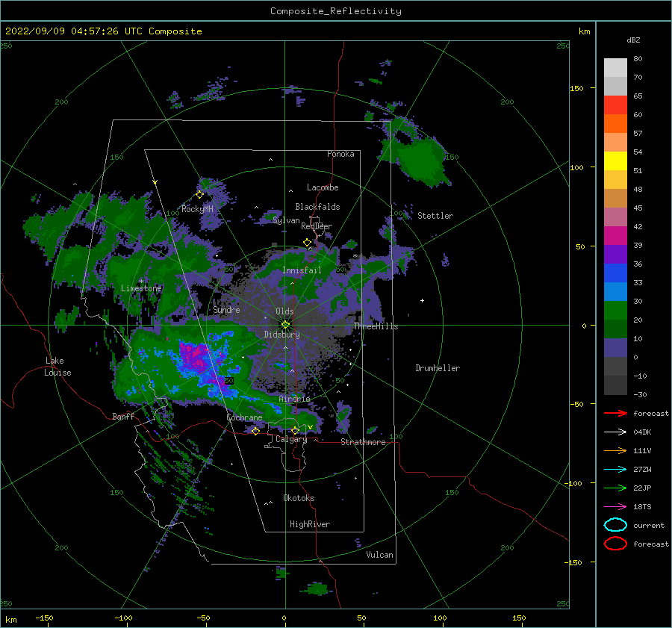The width and height of the screenshot is (672, 628).
Task: Click the Vulcan label
Action: tap(379, 555)
